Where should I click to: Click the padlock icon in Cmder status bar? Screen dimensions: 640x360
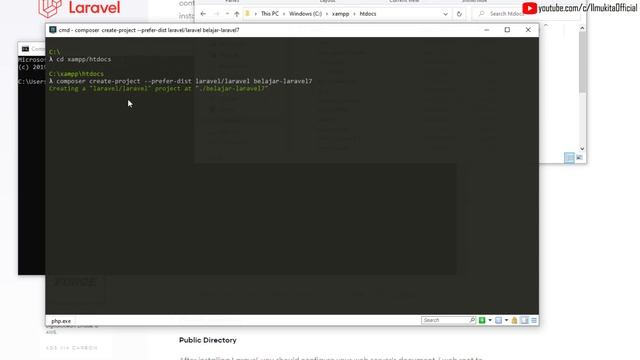[x=514, y=320]
